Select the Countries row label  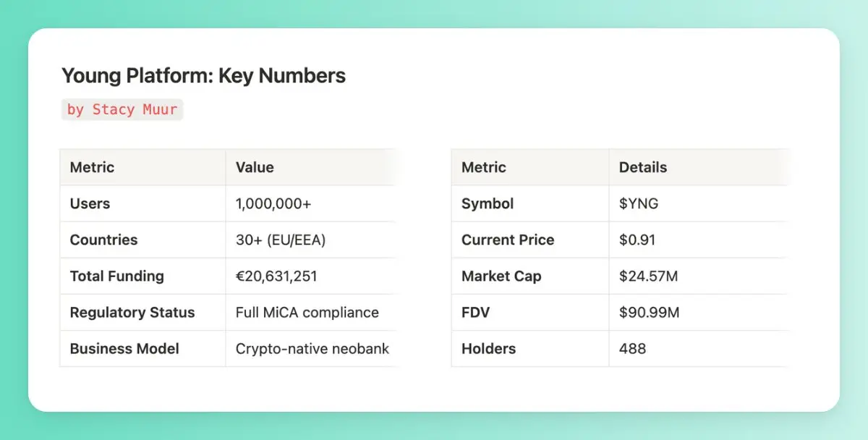(x=103, y=240)
